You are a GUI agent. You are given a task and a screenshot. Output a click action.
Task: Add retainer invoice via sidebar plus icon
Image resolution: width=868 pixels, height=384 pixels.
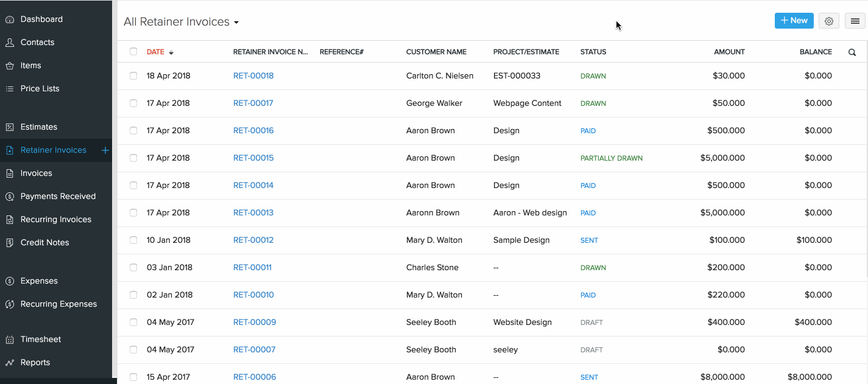point(105,150)
